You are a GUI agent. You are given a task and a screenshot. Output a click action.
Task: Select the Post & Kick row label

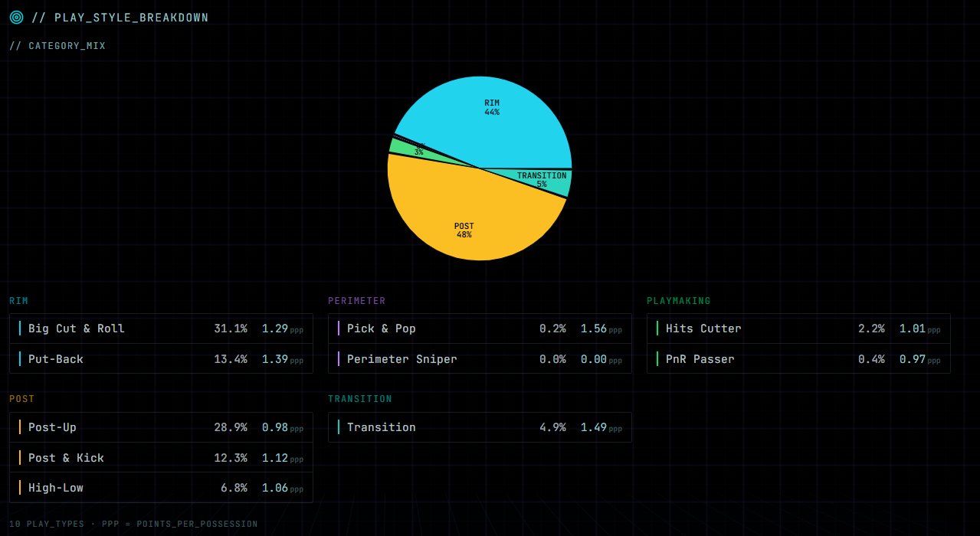tap(66, 458)
